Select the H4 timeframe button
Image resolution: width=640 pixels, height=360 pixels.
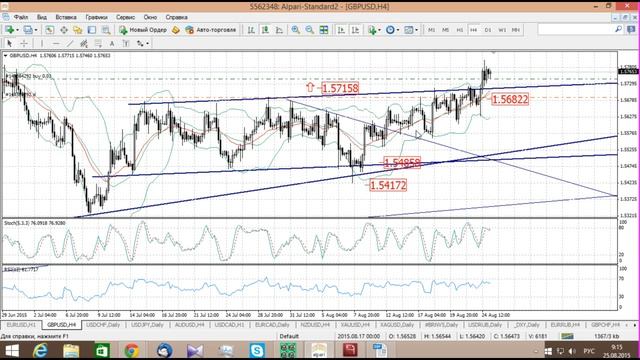(473, 30)
